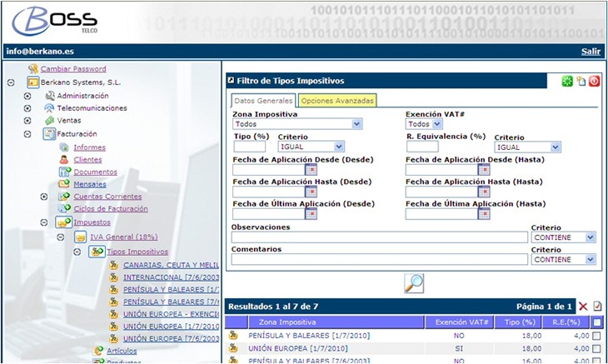Viewport: 608px width, 364px height.
Task: Open calendar for first Fecha de Aplicación Desde (Desde)
Action: (x=311, y=170)
